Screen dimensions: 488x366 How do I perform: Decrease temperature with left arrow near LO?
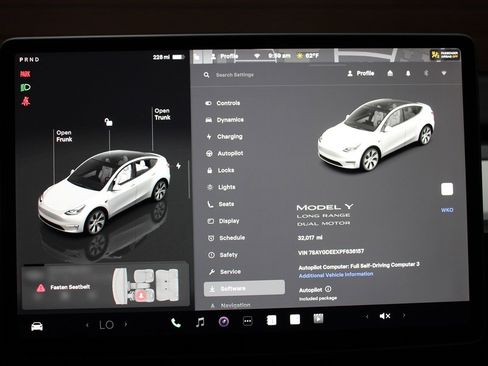tap(87, 325)
